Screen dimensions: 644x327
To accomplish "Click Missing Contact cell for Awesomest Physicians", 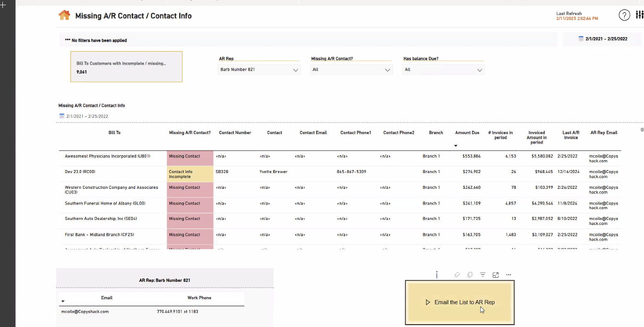I will (190, 159).
